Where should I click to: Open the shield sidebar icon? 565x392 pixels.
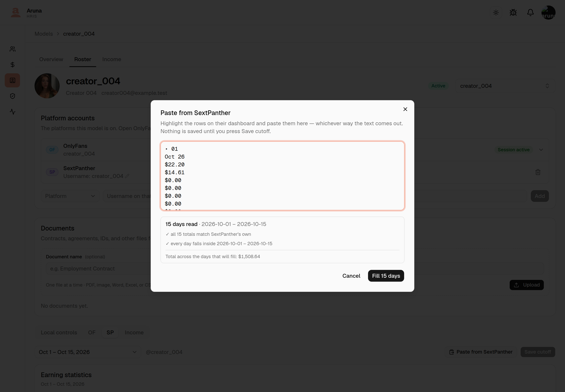(x=13, y=96)
